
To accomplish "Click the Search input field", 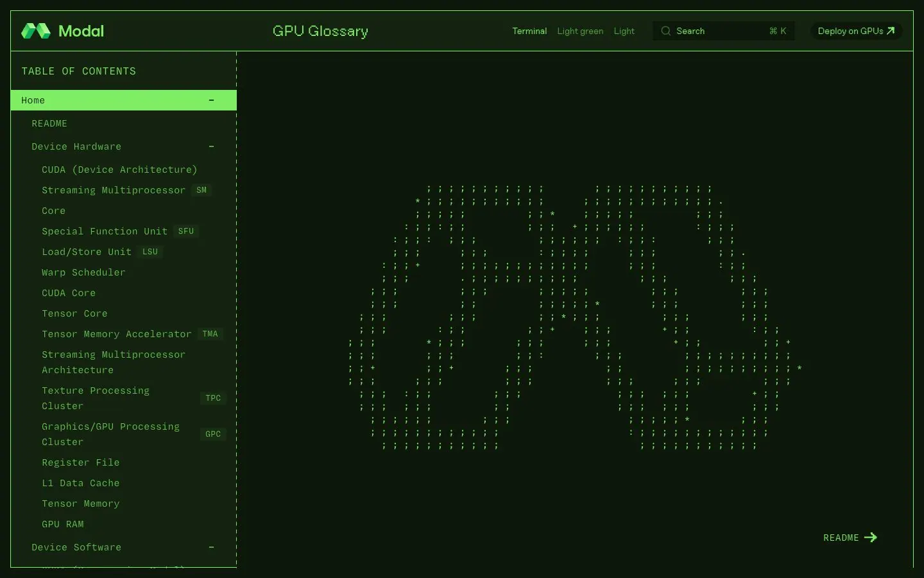I will [724, 31].
